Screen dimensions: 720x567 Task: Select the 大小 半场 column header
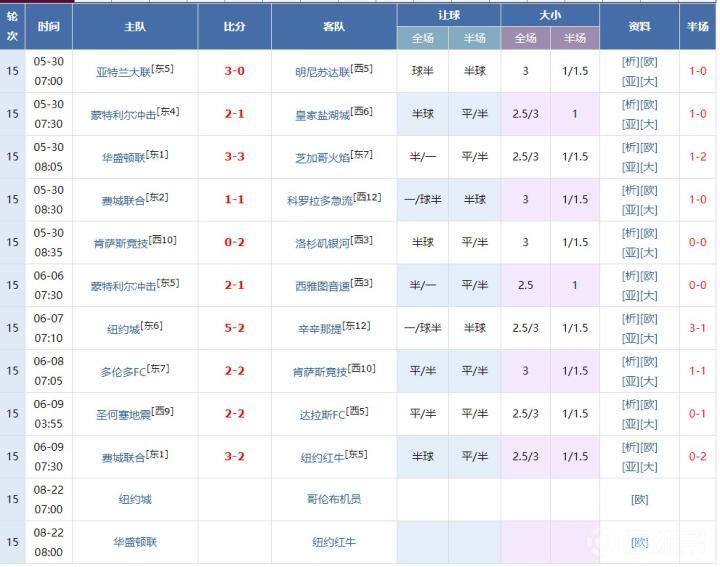pos(574,38)
